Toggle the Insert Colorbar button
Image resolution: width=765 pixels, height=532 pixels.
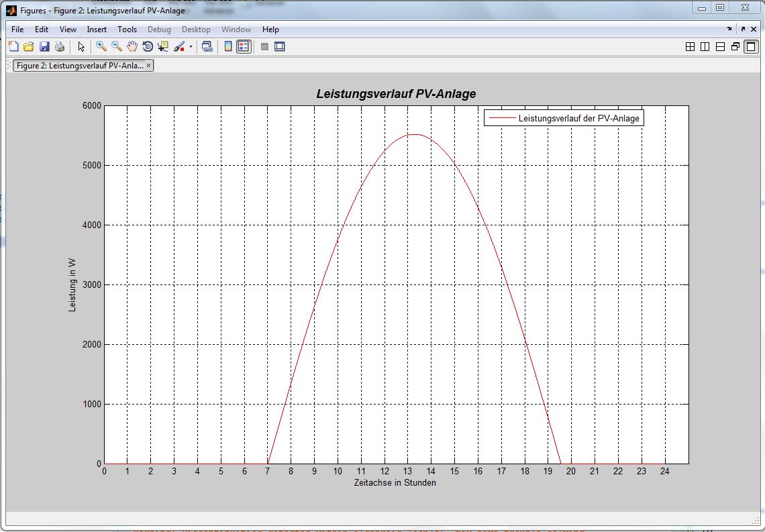click(x=228, y=46)
